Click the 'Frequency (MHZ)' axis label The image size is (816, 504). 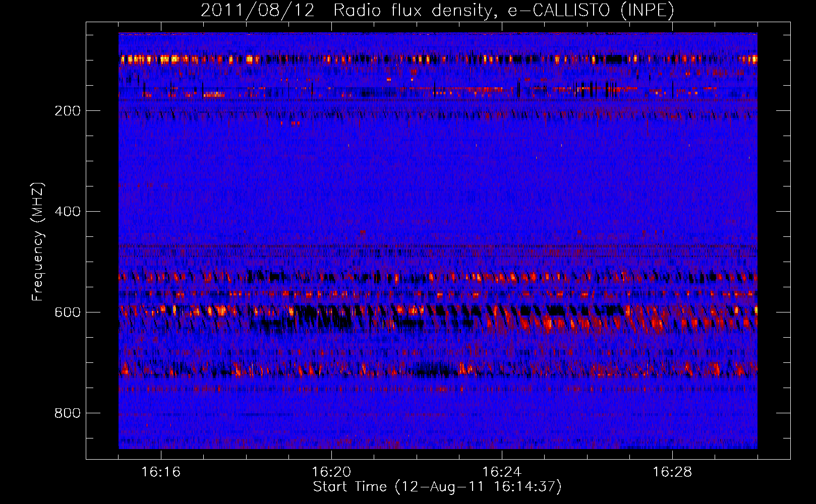(x=38, y=242)
